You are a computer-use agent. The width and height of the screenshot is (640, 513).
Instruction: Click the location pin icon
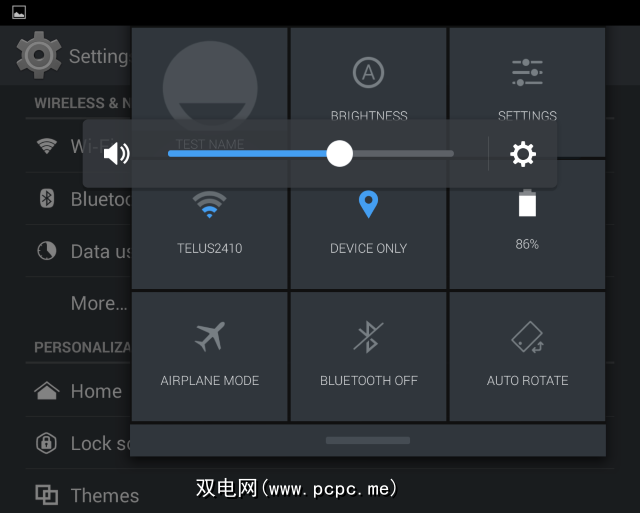368,204
